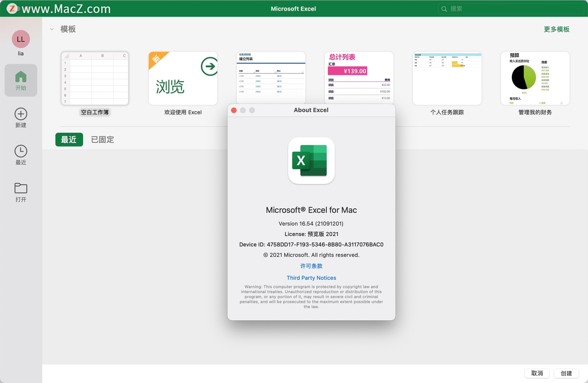Viewport: 588px width, 383px height.
Task: Click the lia username label
Action: 21,54
